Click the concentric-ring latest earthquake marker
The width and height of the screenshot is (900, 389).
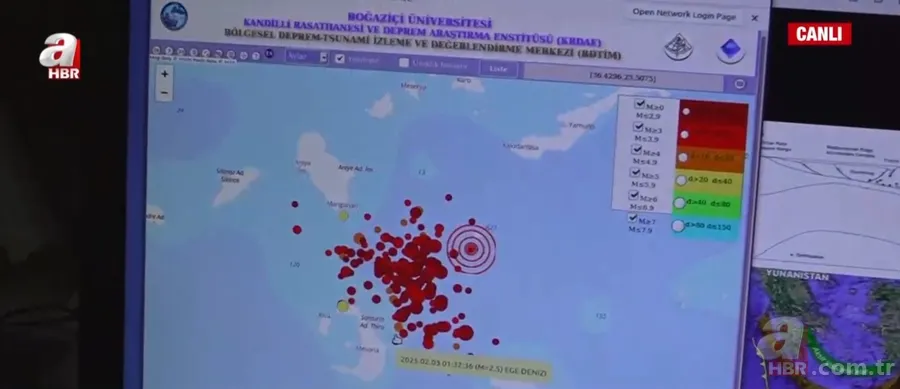point(471,248)
